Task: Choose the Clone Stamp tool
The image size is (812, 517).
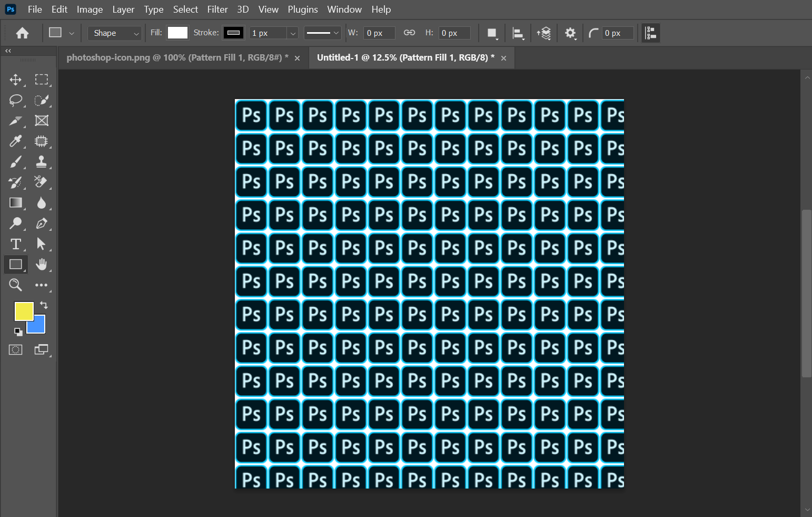Action: pos(41,162)
